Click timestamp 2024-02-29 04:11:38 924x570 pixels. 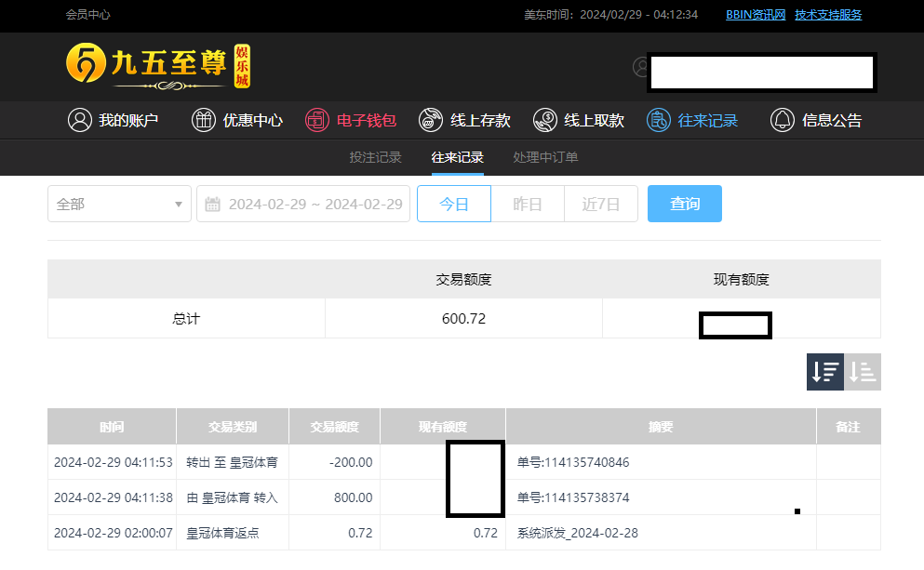tap(114, 497)
